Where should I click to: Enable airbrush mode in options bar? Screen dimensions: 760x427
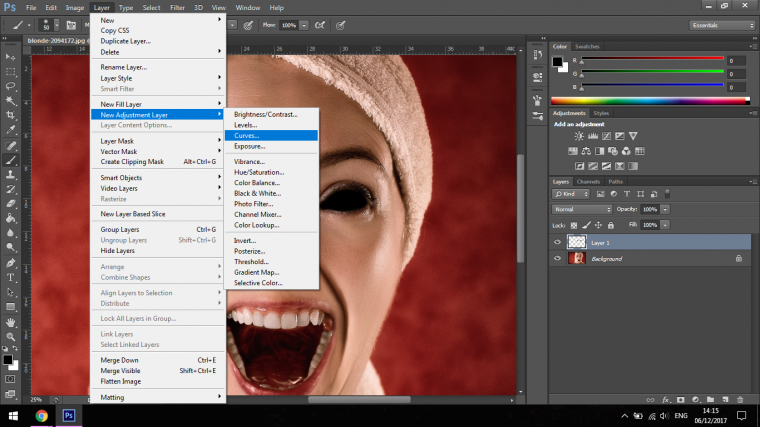[x=320, y=25]
